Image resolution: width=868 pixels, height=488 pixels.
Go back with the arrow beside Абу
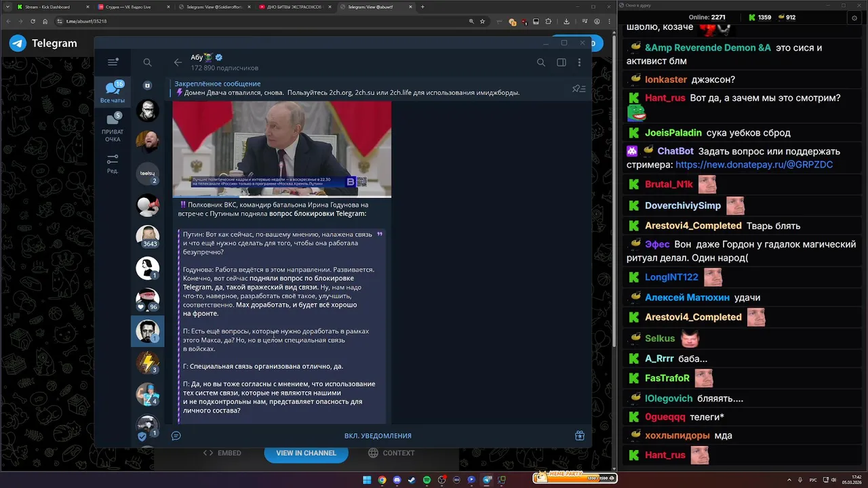pos(178,62)
